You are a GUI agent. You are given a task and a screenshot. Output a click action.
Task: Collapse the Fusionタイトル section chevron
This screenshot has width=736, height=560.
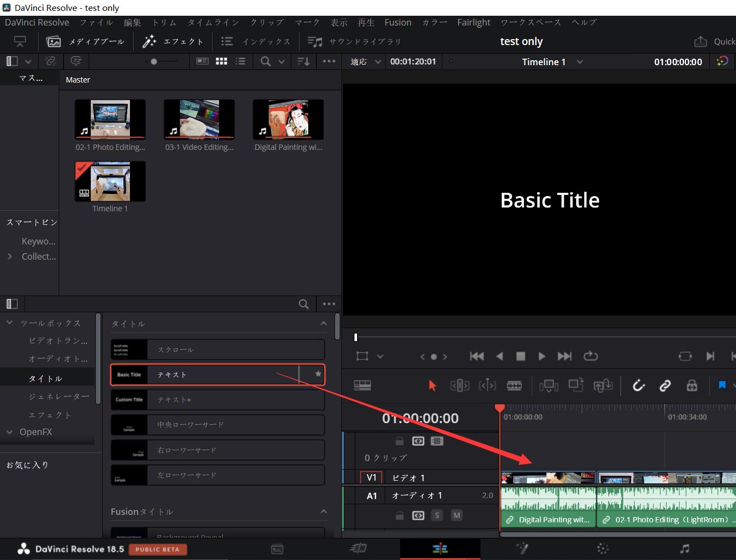coord(323,511)
